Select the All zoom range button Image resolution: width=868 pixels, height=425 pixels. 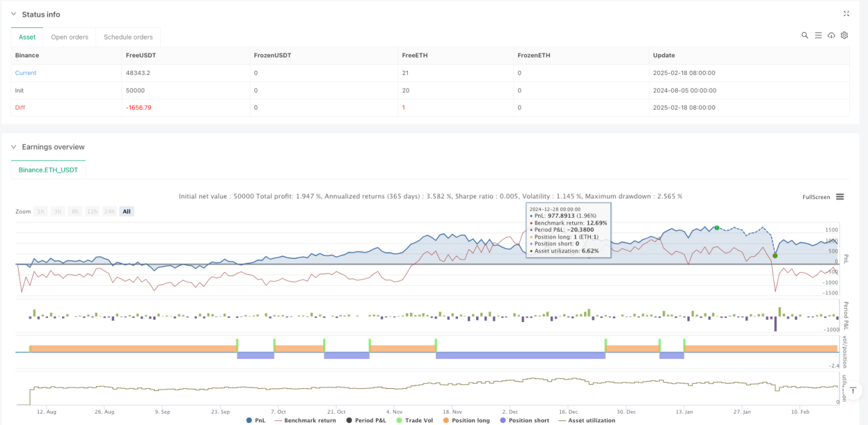[127, 211]
